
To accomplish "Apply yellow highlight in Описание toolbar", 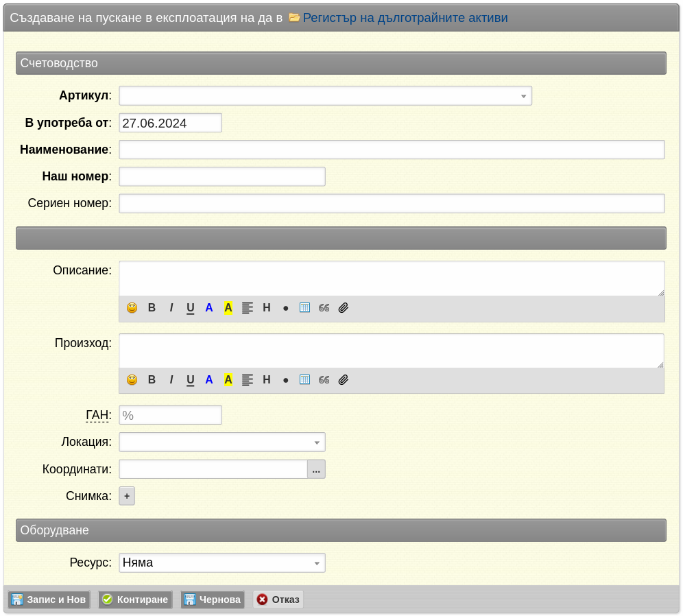I will pyautogui.click(x=228, y=308).
